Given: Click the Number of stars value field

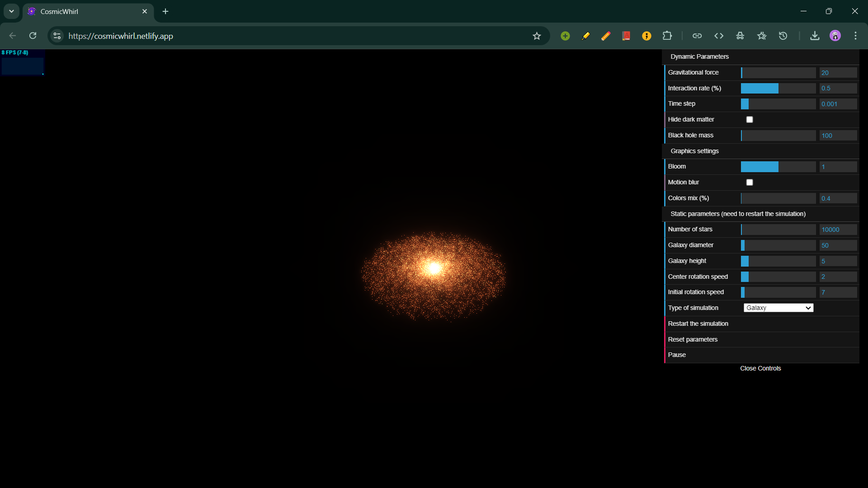Looking at the screenshot, I should click(838, 230).
